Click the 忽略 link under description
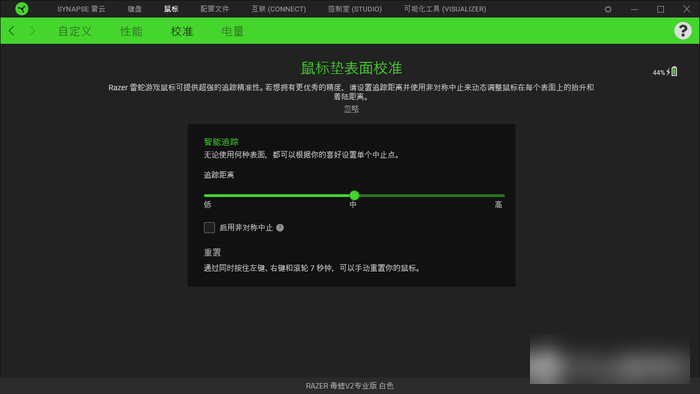Image resolution: width=700 pixels, height=394 pixels. [x=351, y=108]
